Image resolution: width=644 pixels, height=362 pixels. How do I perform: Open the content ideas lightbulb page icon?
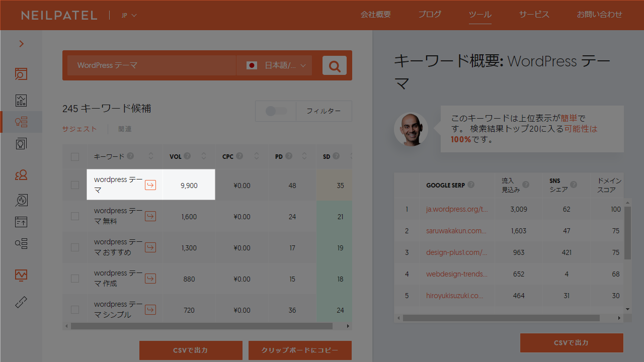[x=21, y=144]
